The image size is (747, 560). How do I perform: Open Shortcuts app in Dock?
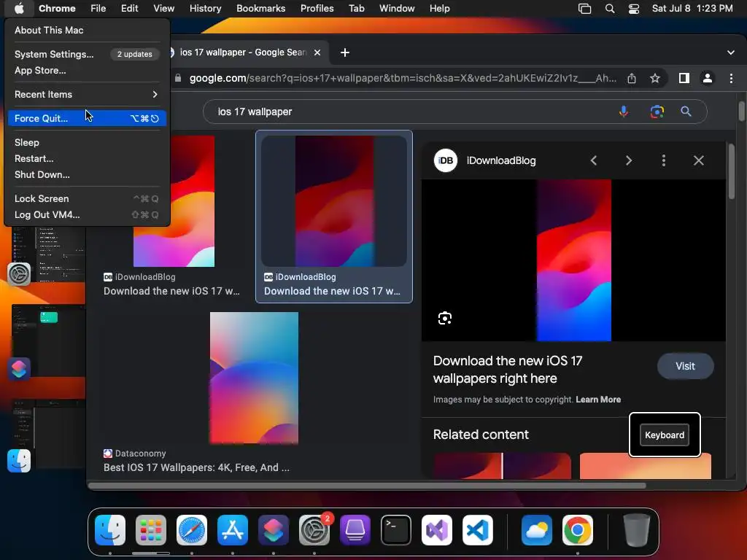click(x=274, y=530)
